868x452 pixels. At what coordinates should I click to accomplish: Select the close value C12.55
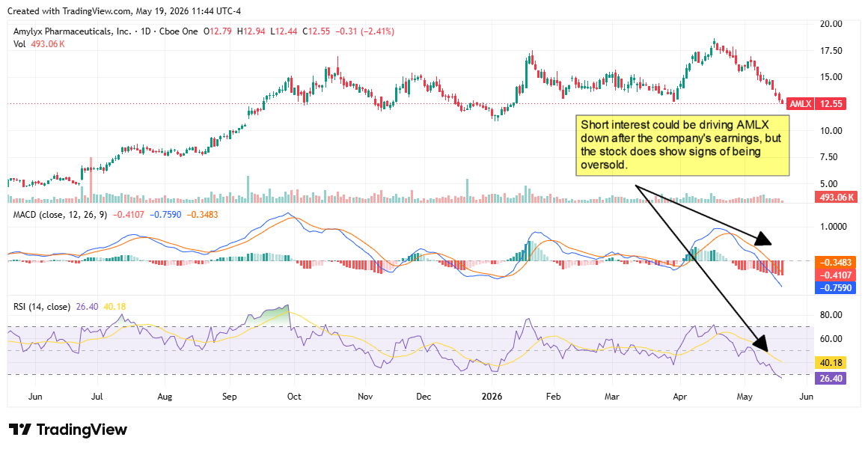pos(316,31)
